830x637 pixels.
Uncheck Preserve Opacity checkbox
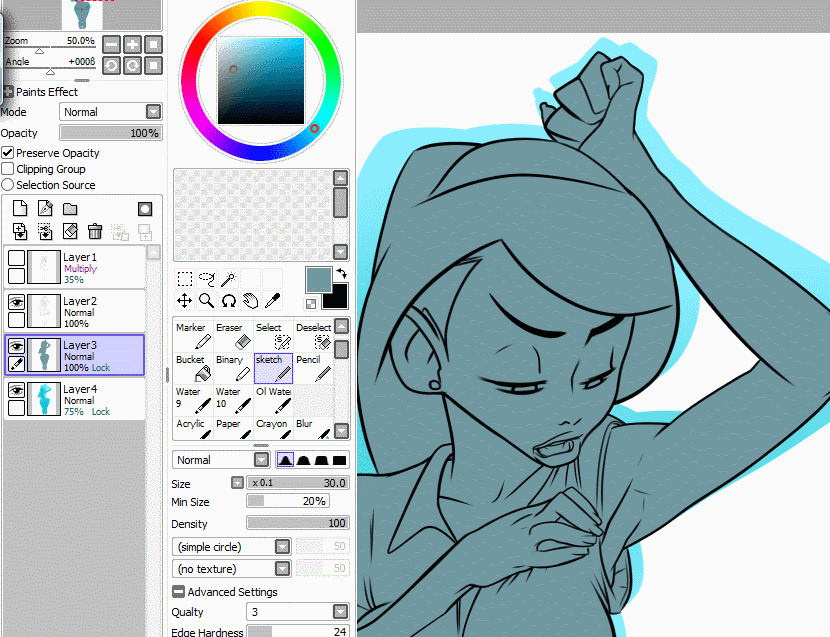point(8,153)
